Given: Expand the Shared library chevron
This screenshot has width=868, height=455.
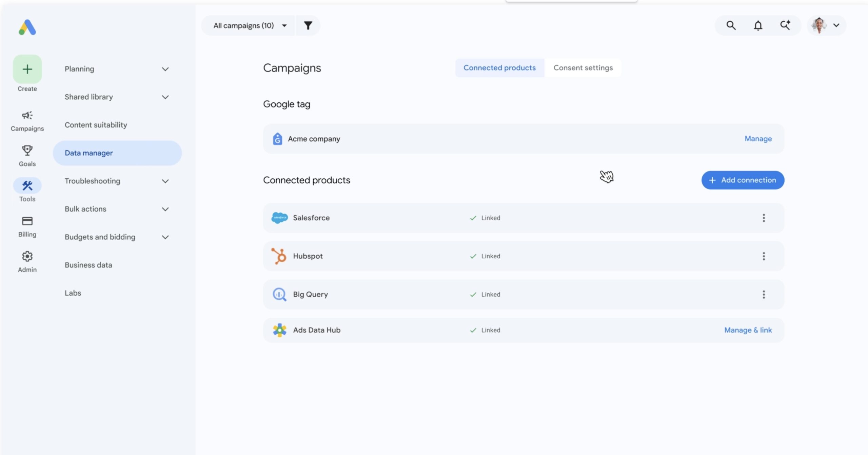Looking at the screenshot, I should (165, 97).
